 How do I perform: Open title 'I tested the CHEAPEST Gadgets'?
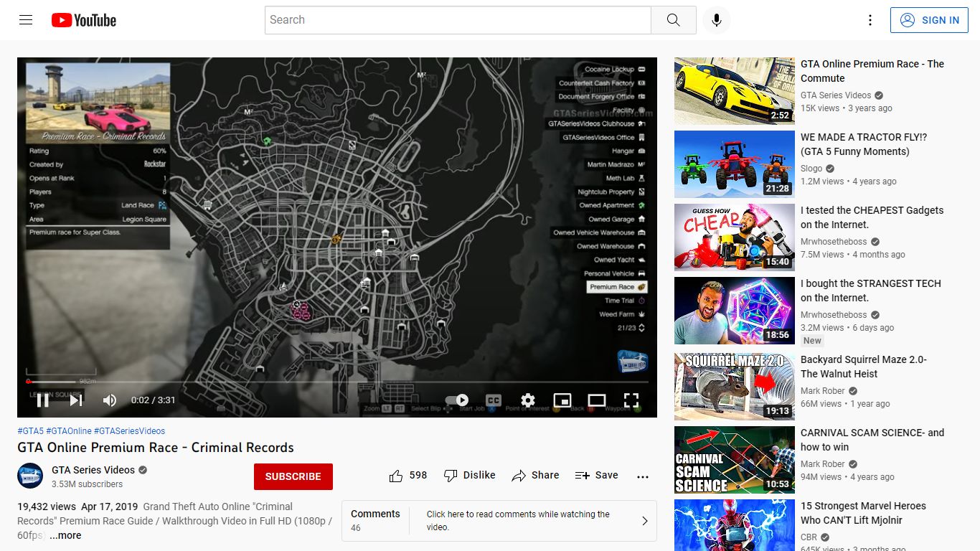pos(872,217)
